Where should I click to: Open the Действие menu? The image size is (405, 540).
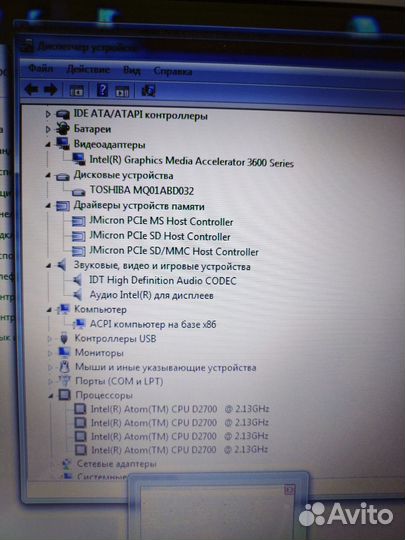pos(88,69)
